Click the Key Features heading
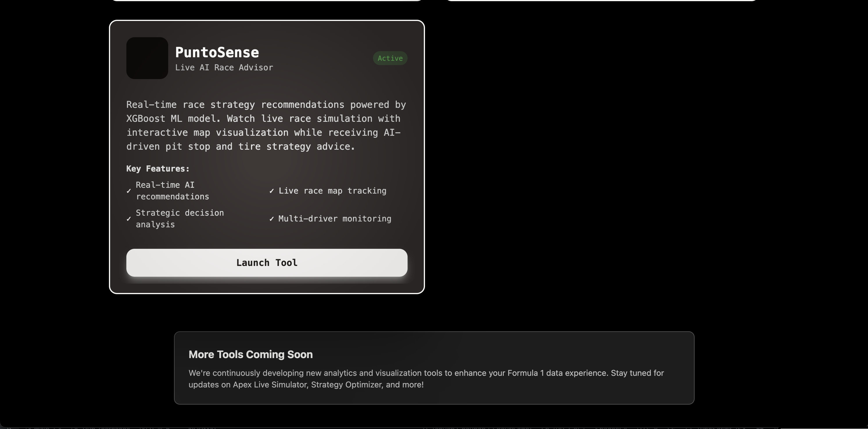This screenshot has width=868, height=429. (158, 169)
